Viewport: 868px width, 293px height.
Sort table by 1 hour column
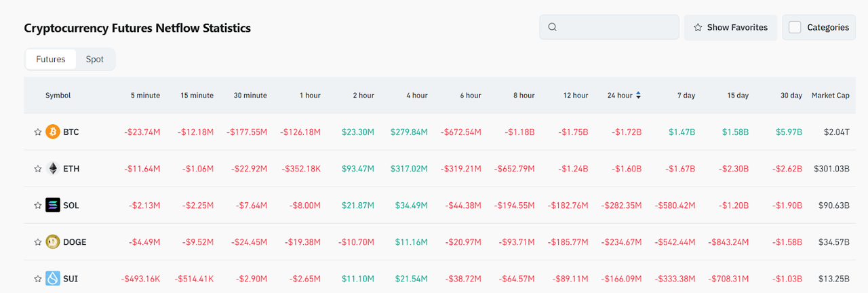pyautogui.click(x=310, y=96)
